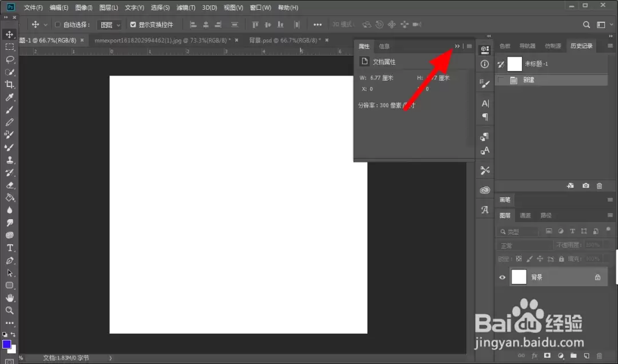The width and height of the screenshot is (618, 364).
Task: Toggle the layer filtering on/off switch
Action: coord(608,229)
